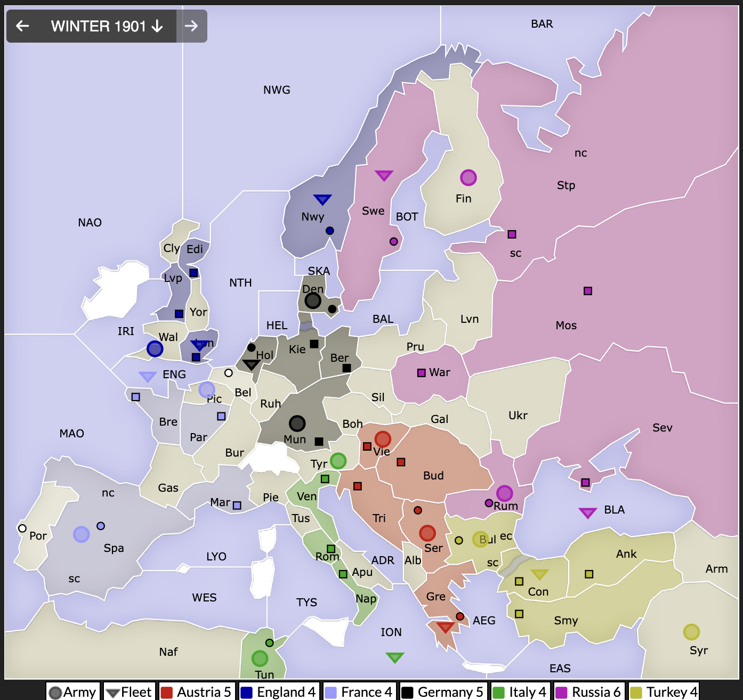Open the WINTER 1901 phase dropdown
The image size is (743, 700).
click(107, 26)
